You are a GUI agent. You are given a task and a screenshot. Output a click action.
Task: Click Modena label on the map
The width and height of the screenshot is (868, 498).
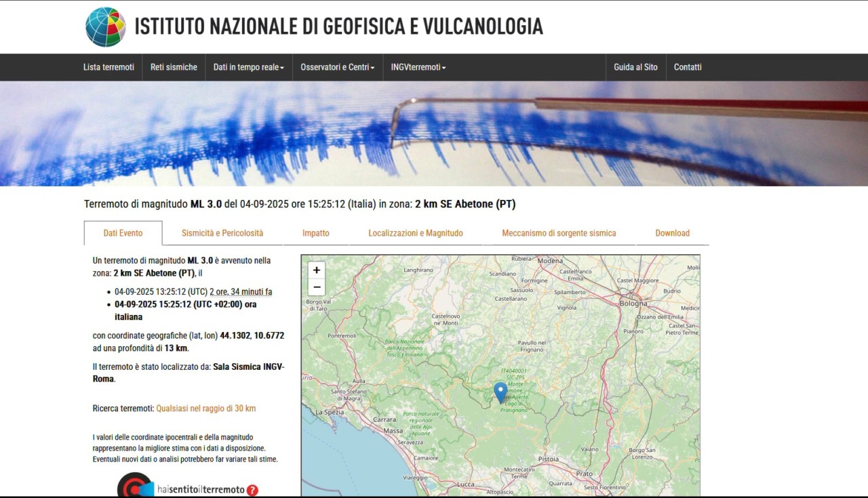point(550,261)
